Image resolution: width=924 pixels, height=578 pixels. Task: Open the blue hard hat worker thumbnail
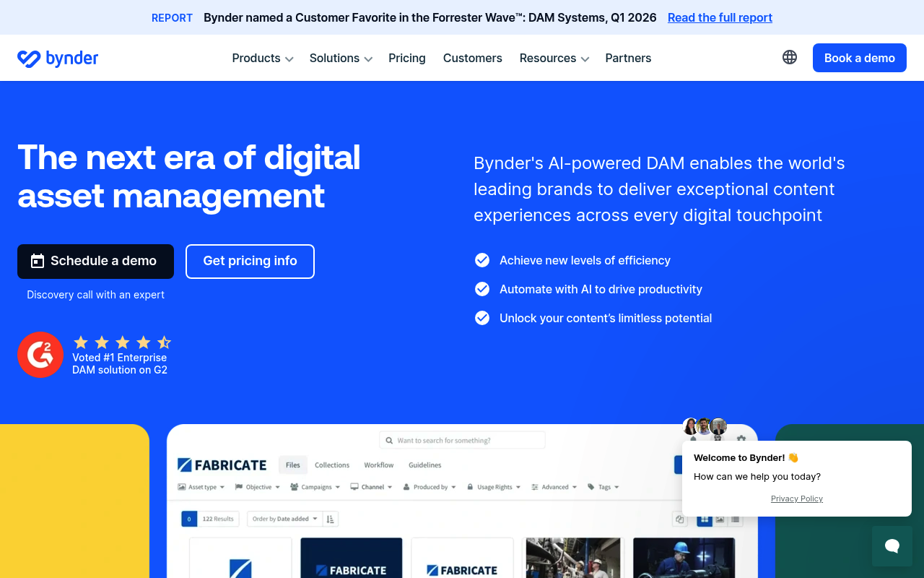[x=684, y=558]
